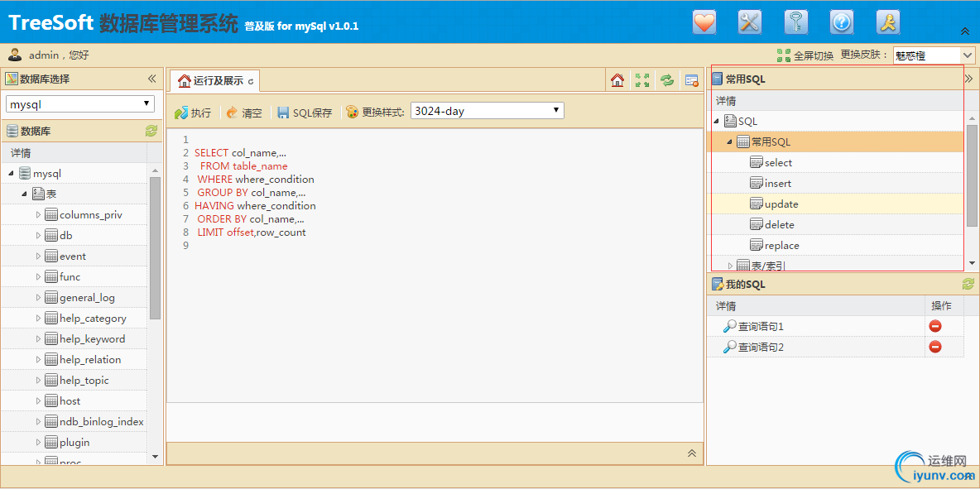Collapse the 常用SQL right panel
This screenshot has width=980, height=489.
tap(969, 79)
